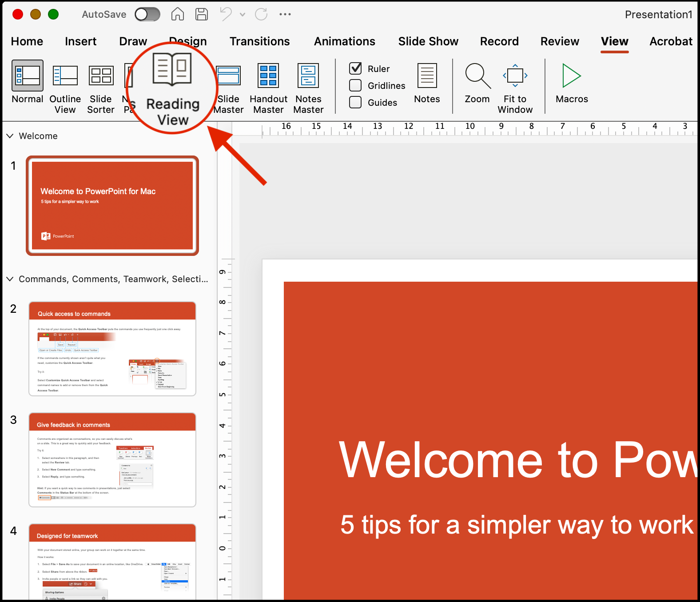The image size is (700, 602).
Task: Open the Zoom dialog
Action: click(x=477, y=83)
